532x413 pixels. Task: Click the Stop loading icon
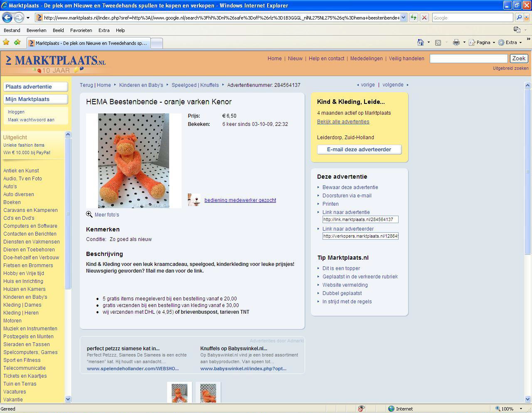[x=424, y=17]
